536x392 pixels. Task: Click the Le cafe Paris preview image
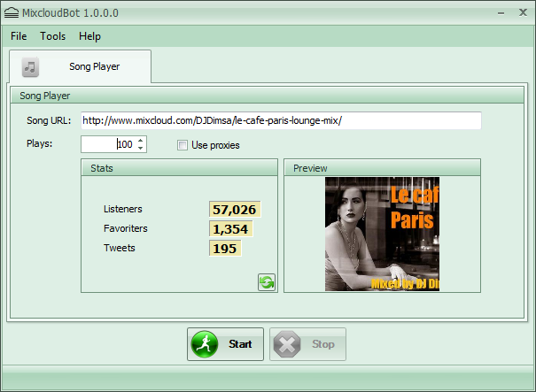pos(382,234)
